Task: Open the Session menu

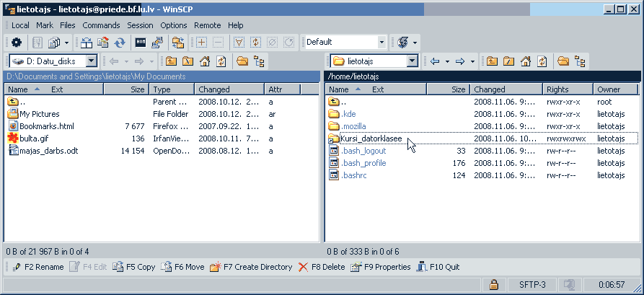Action: click(140, 25)
